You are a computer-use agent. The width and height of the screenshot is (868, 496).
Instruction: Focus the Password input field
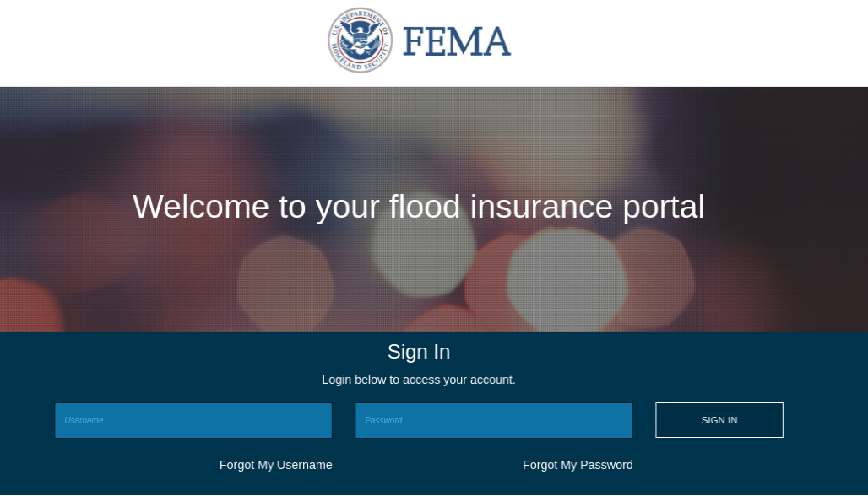[493, 420]
